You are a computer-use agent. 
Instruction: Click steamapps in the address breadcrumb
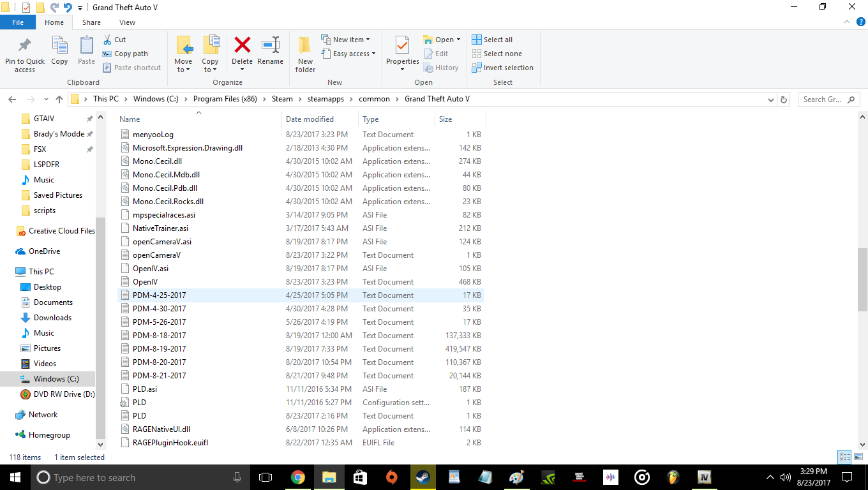(325, 99)
